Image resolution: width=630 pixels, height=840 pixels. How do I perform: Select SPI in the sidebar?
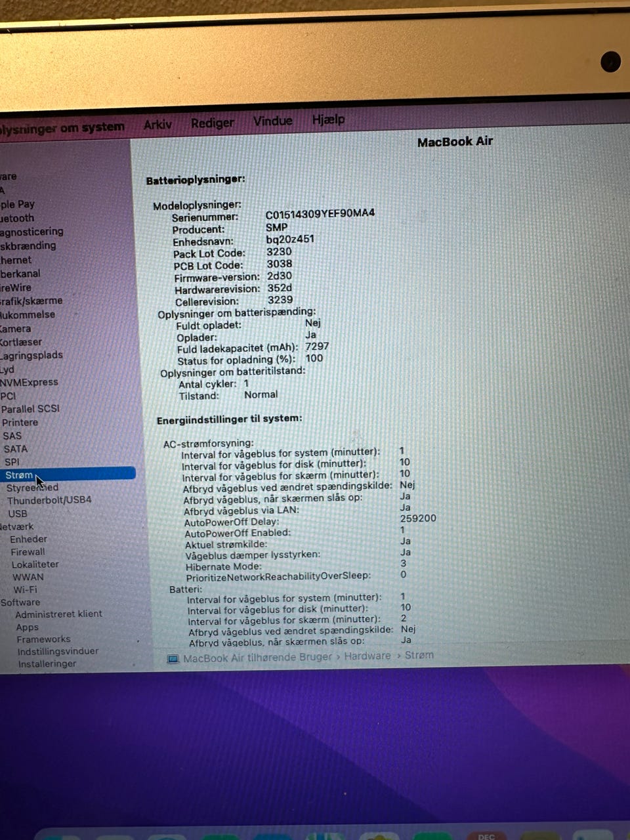tap(12, 462)
